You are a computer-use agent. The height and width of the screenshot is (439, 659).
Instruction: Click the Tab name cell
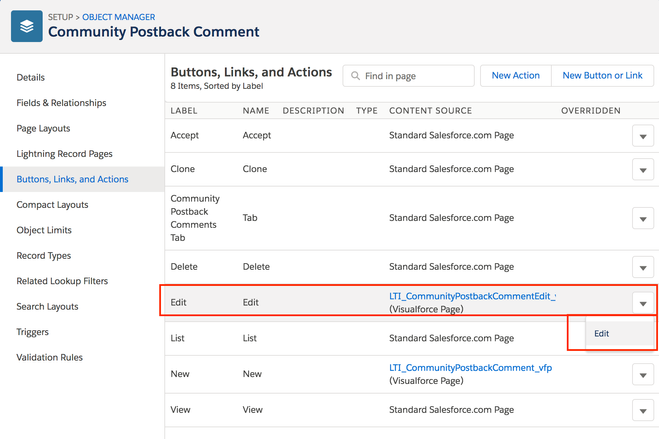tap(250, 218)
